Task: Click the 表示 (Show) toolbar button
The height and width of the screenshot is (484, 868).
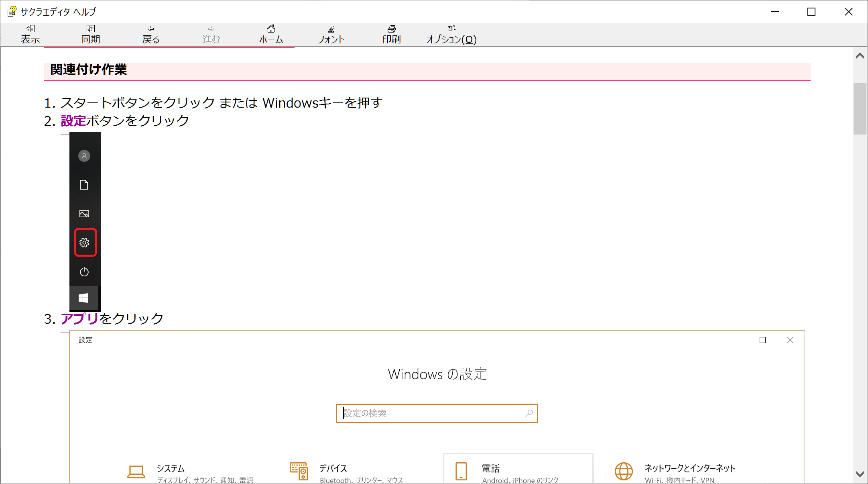Action: click(x=30, y=35)
